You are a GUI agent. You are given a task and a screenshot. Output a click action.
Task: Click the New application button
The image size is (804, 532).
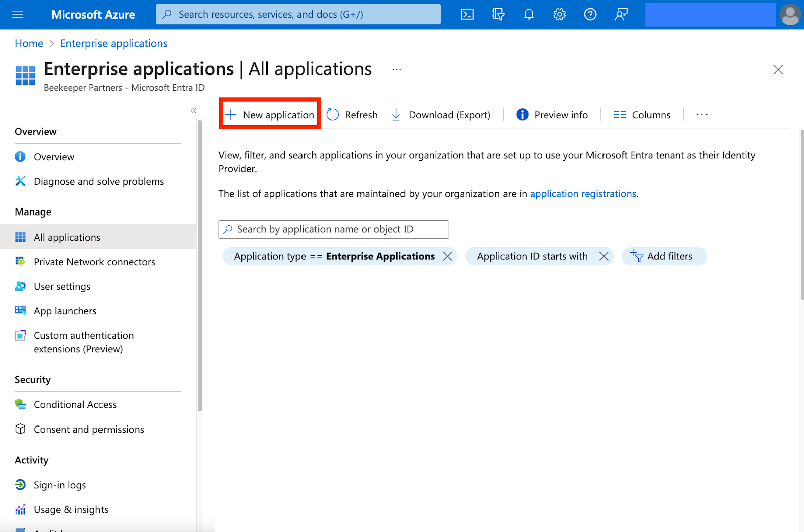point(270,115)
